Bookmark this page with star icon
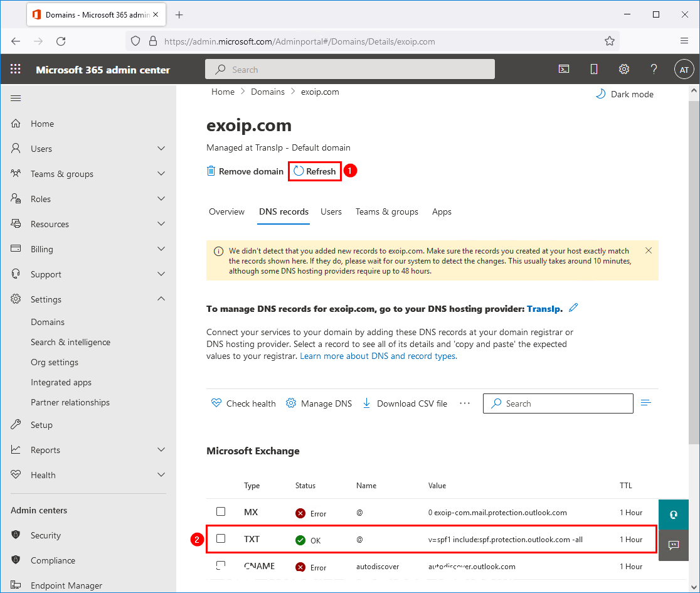Viewport: 700px width, 593px height. [610, 41]
